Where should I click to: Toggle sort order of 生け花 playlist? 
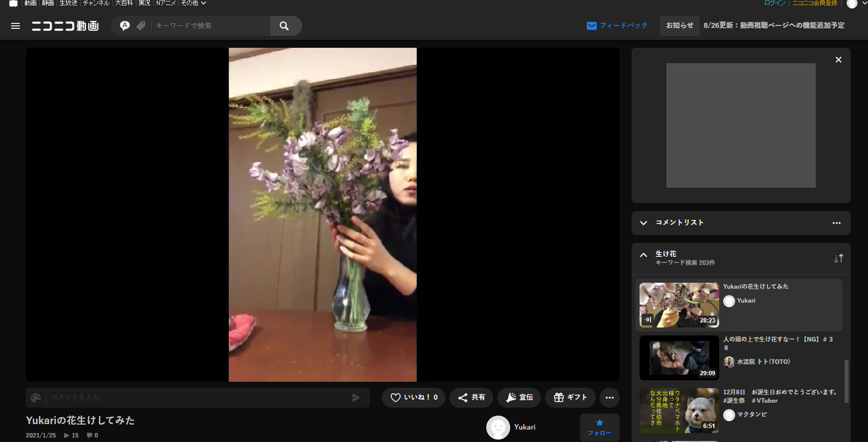(x=839, y=258)
